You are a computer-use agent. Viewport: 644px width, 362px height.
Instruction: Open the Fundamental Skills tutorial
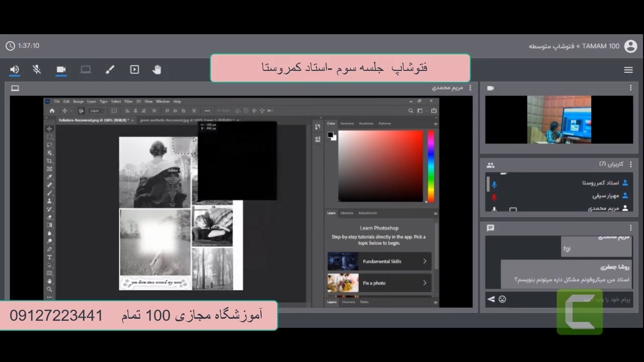click(x=379, y=261)
